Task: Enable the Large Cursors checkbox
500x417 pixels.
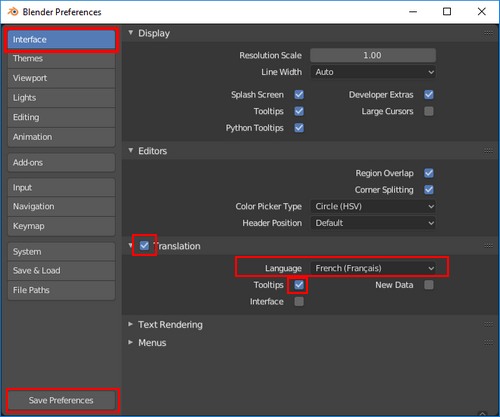Action: tap(429, 111)
